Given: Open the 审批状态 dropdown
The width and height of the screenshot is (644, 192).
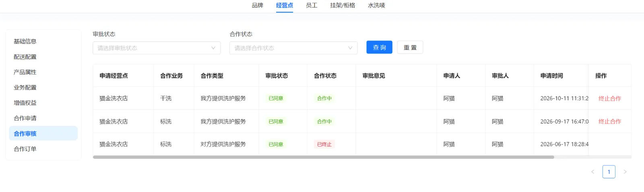Looking at the screenshot, I should (x=157, y=48).
